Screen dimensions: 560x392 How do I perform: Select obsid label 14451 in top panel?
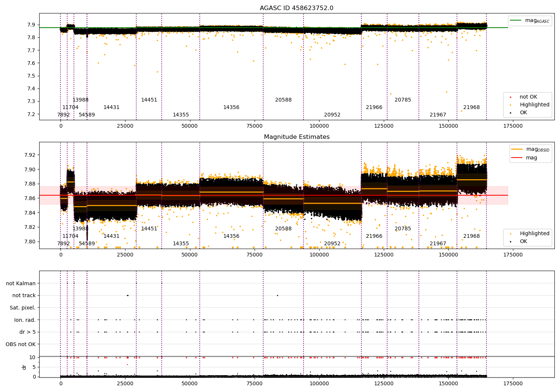click(x=149, y=100)
